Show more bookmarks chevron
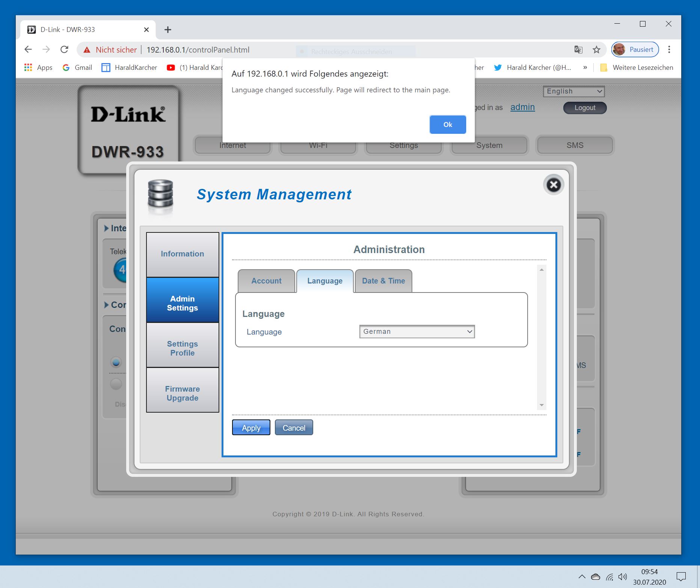This screenshot has width=700, height=588. coord(585,68)
